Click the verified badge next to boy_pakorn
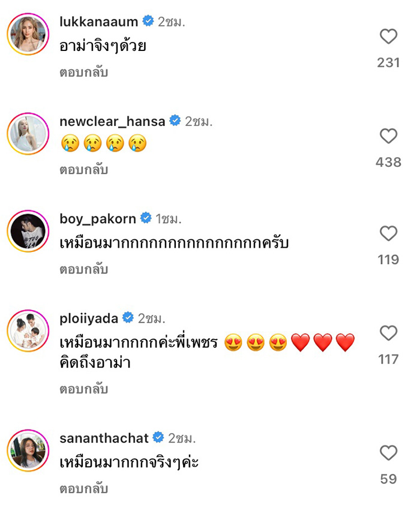Viewport: 420px width, 520px height. pyautogui.click(x=144, y=218)
